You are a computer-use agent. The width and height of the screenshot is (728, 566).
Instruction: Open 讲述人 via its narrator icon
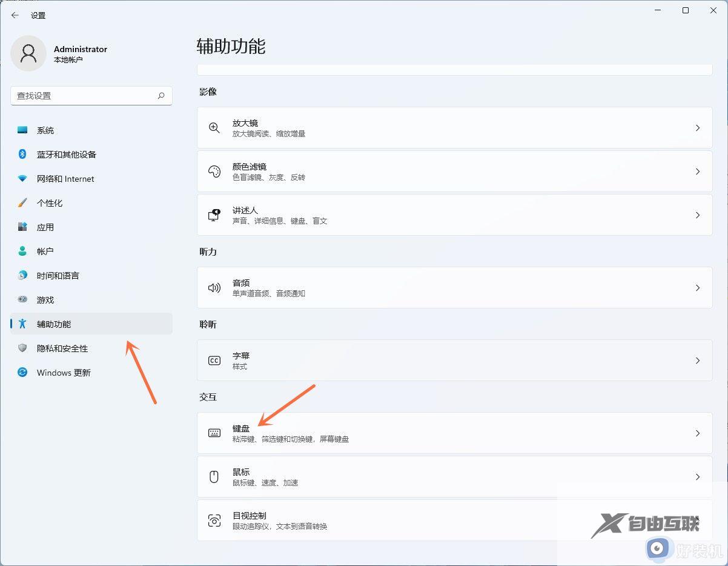tap(214, 215)
